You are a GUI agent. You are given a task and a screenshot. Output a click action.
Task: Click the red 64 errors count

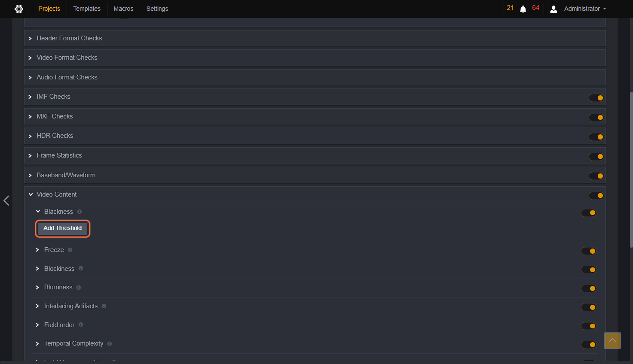(535, 8)
